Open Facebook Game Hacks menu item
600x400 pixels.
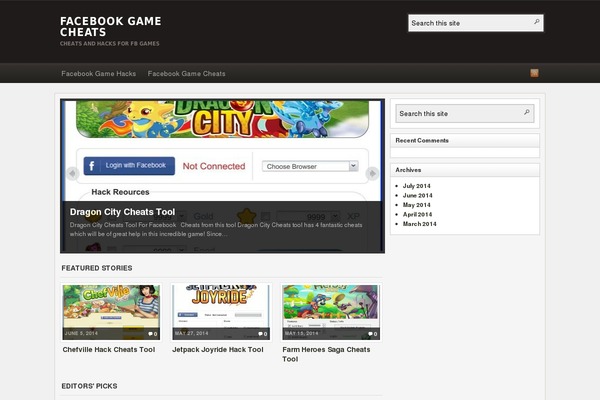tap(98, 73)
